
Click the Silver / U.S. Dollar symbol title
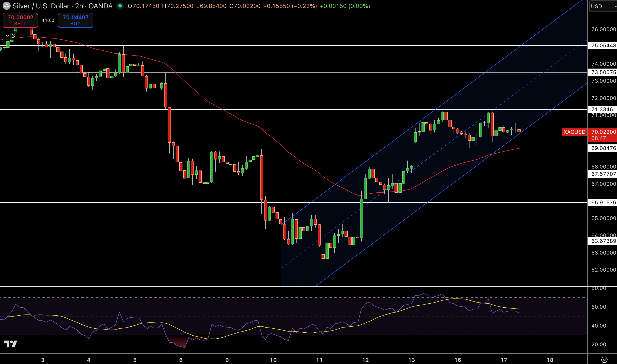click(41, 6)
